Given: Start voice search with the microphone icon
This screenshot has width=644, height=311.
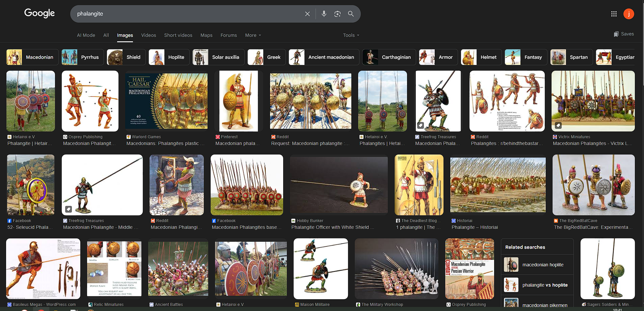Looking at the screenshot, I should (324, 14).
